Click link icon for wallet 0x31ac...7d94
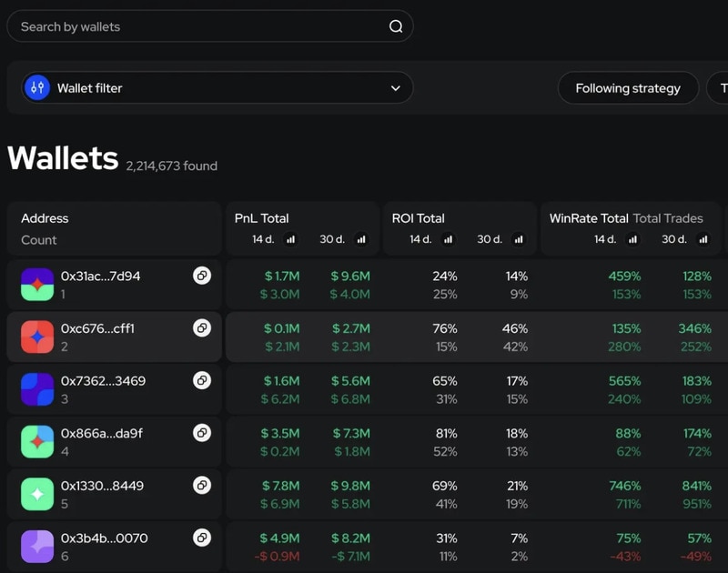 point(202,276)
